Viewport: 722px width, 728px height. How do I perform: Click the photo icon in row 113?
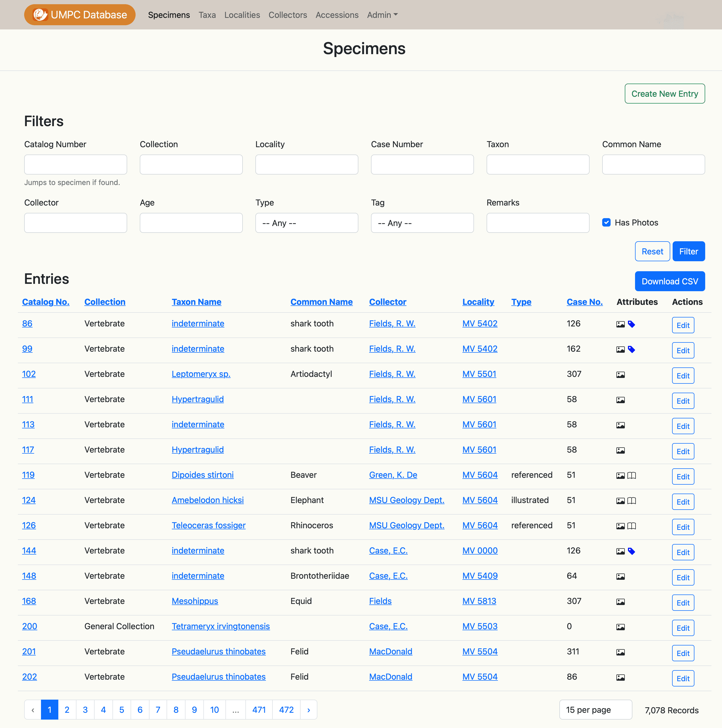coord(620,425)
